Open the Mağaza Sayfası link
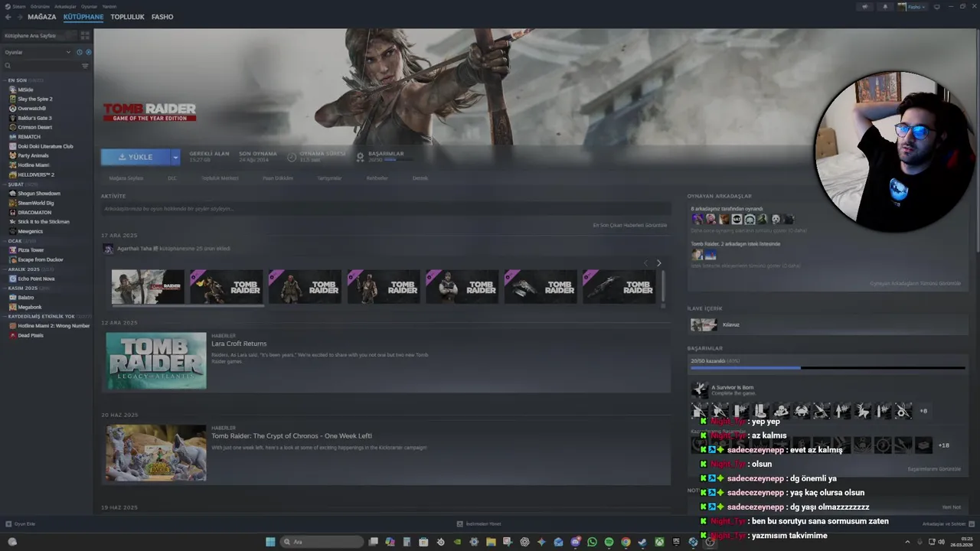The height and width of the screenshot is (551, 980). coord(126,178)
